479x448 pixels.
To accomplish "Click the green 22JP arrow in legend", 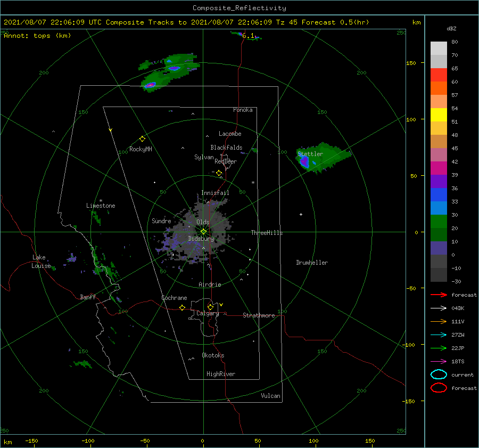I will 439,348.
